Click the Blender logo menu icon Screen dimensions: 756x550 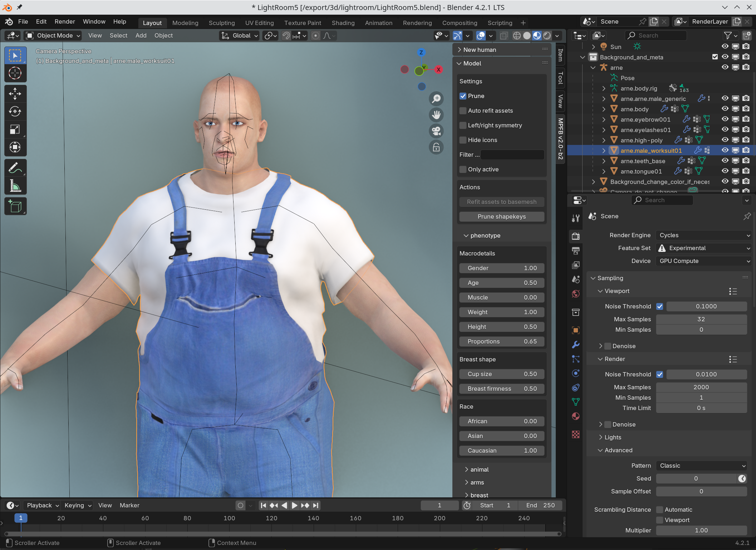9,22
